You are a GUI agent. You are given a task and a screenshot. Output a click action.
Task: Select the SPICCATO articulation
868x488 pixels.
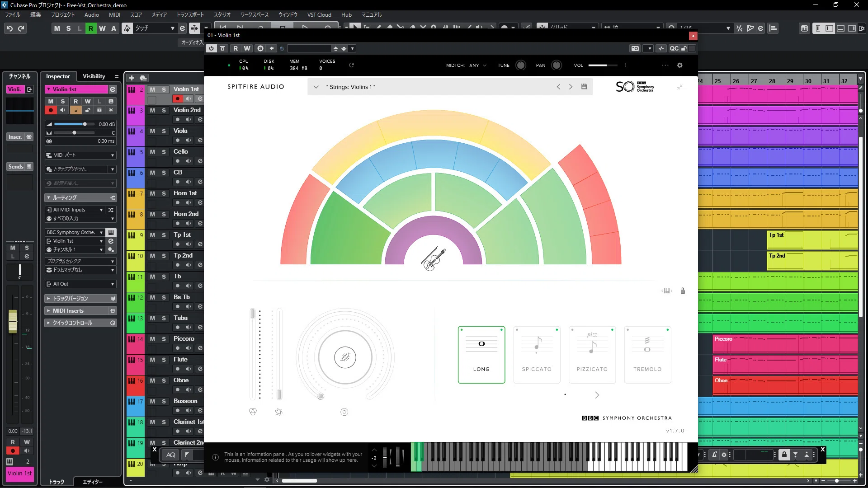point(537,355)
